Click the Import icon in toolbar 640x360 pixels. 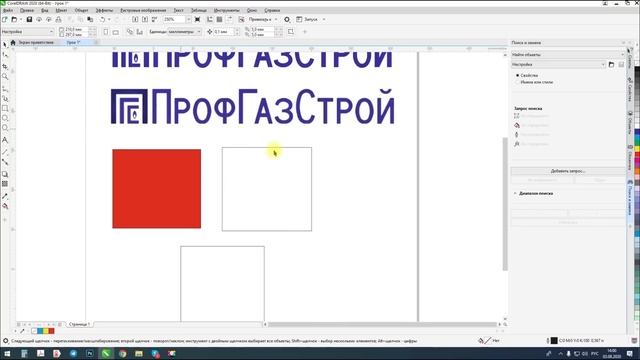(135, 19)
